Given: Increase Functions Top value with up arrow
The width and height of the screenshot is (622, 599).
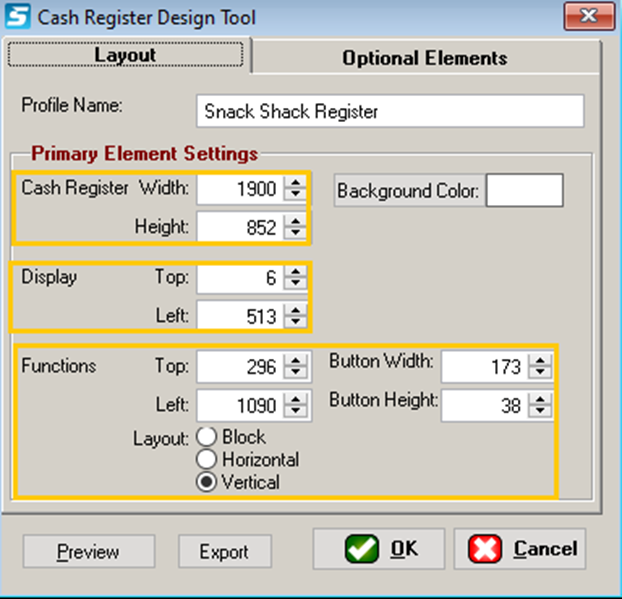Looking at the screenshot, I should coord(294,362).
